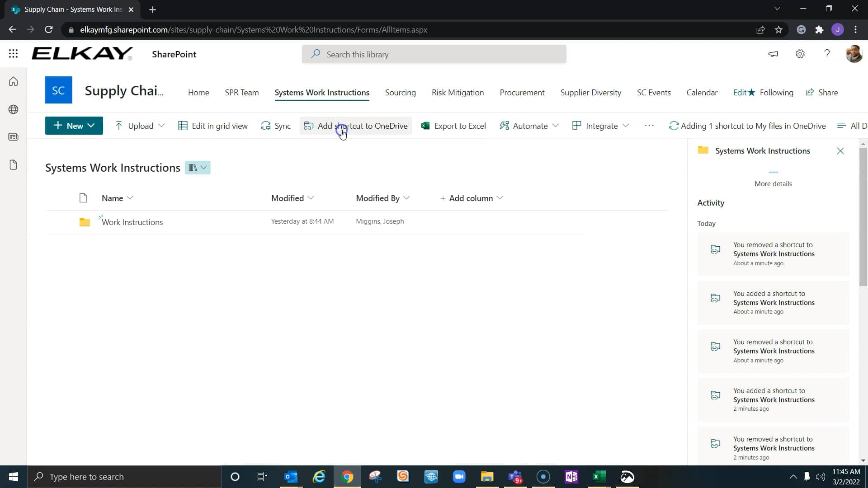Viewport: 868px width, 488px height.
Task: Open Microsoft Teams from the taskbar
Action: click(x=515, y=477)
